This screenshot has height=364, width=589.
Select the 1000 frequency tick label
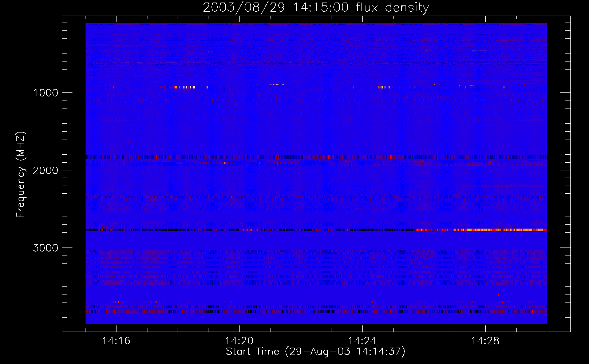[x=46, y=93]
